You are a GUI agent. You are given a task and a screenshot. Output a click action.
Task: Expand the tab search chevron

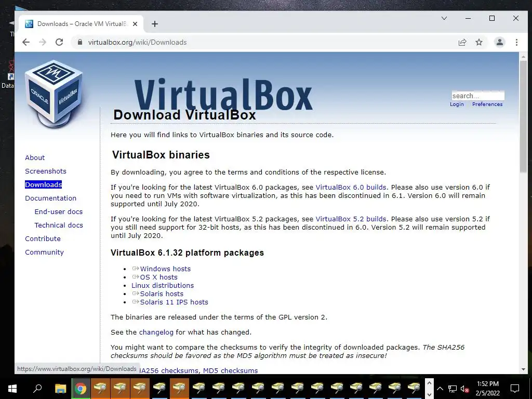pos(444,18)
